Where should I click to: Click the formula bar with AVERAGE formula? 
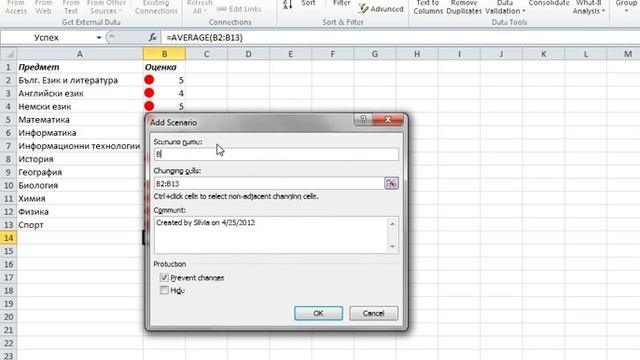click(x=400, y=38)
